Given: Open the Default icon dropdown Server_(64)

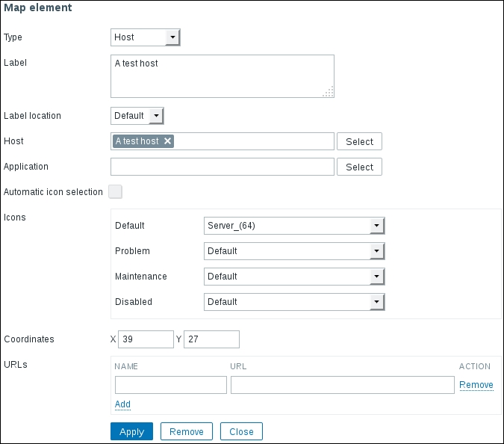Looking at the screenshot, I should tap(293, 226).
